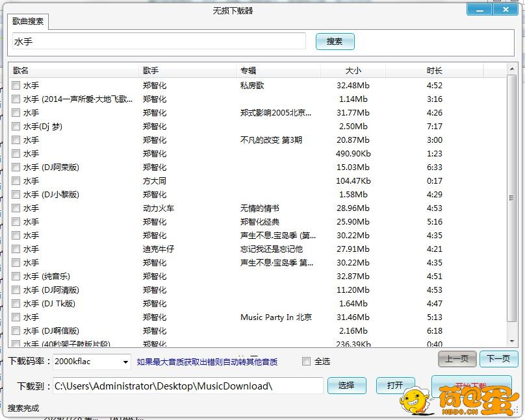Check the 水手 (2014一声所爱·大地飞歌 row
The height and width of the screenshot is (420, 525).
pyautogui.click(x=16, y=99)
